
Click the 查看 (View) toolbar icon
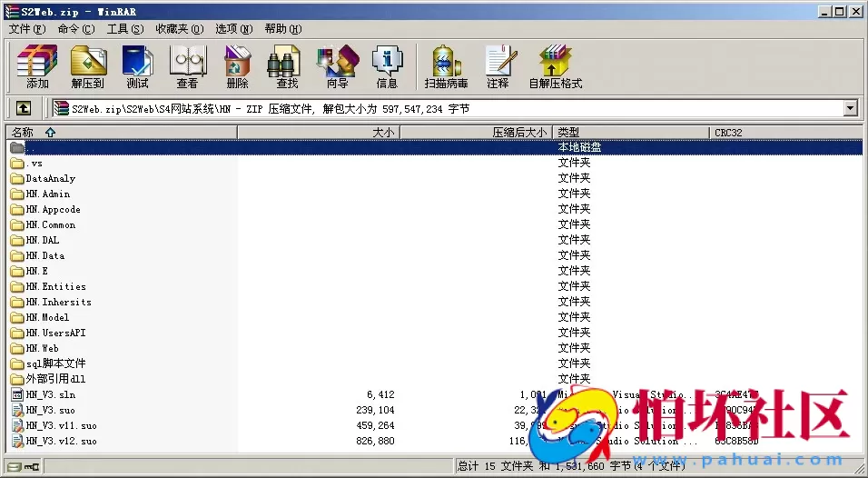tap(187, 66)
